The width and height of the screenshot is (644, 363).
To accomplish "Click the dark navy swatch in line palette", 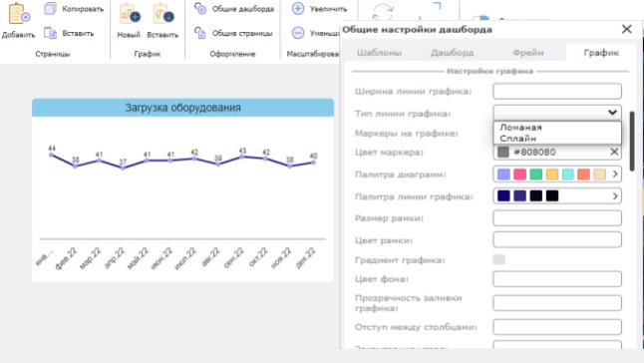I will (x=503, y=195).
